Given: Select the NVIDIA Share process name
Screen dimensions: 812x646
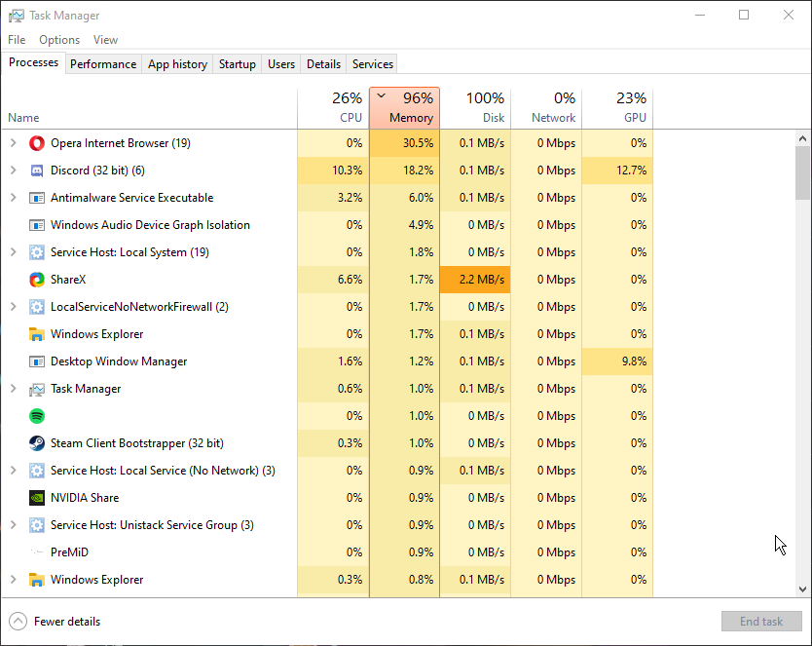Looking at the screenshot, I should pyautogui.click(x=85, y=498).
